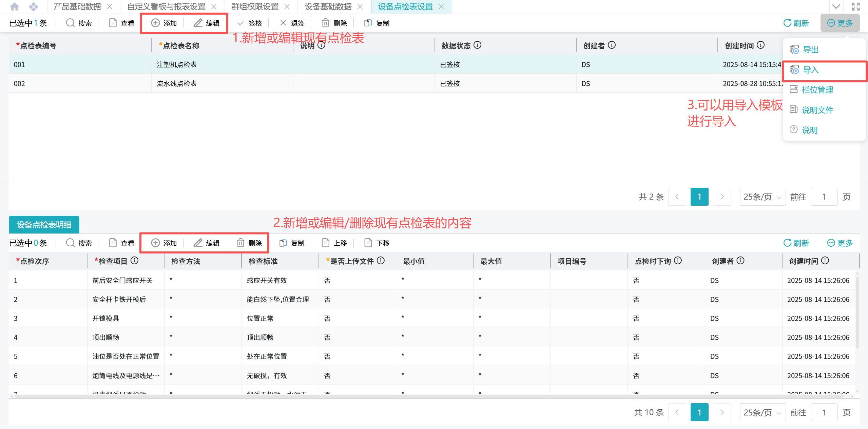Click the info icon beside 数据状态 header

(x=478, y=45)
